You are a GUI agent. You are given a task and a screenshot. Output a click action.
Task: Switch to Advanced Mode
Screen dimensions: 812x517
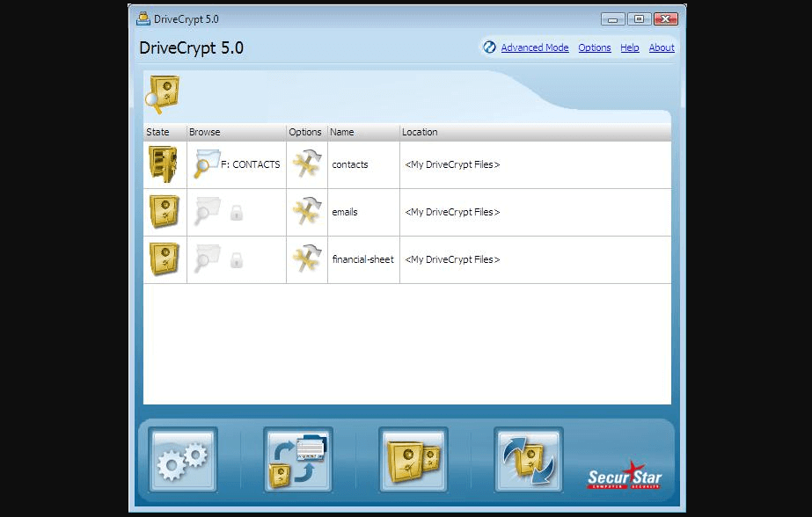[535, 47]
